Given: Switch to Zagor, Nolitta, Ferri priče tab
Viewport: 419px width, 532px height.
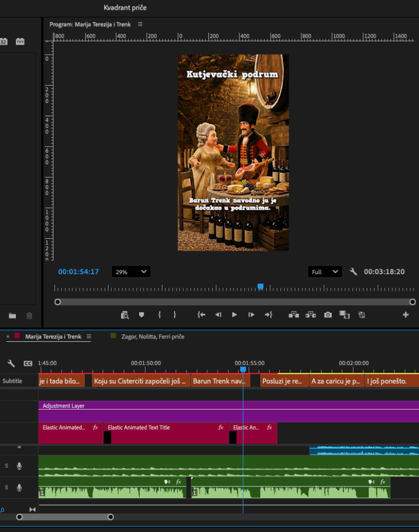Looking at the screenshot, I should click(x=153, y=336).
